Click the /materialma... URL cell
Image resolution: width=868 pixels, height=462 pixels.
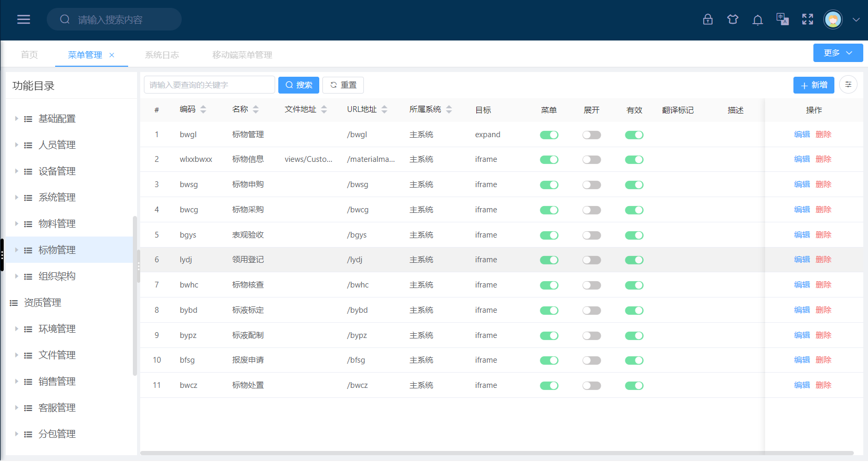(371, 159)
